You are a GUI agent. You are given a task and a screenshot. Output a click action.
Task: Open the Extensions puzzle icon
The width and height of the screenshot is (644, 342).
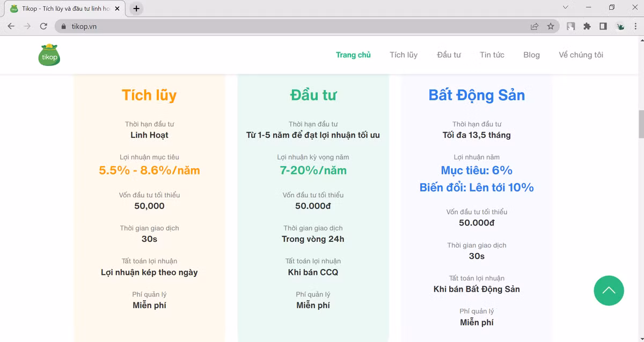[x=587, y=26]
